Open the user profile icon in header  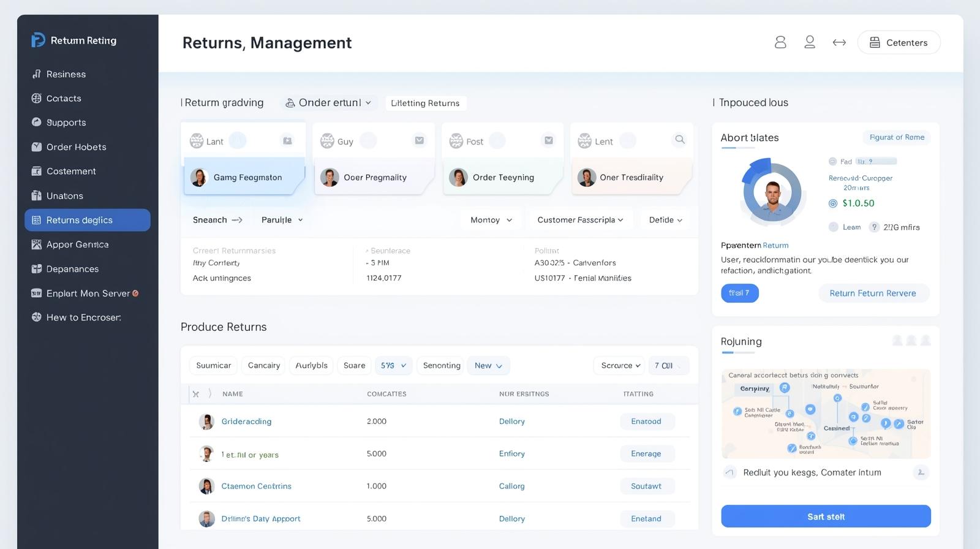click(x=810, y=42)
